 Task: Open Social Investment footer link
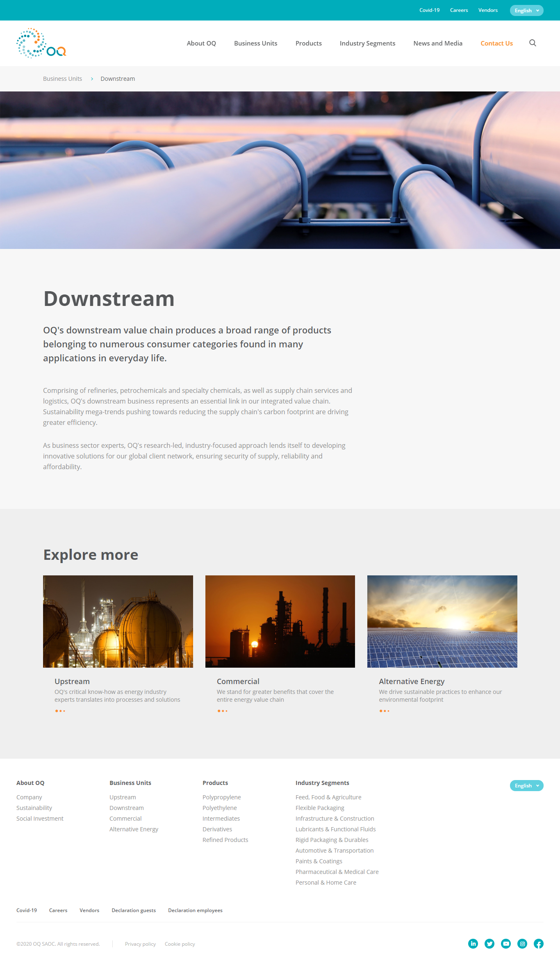[40, 819]
